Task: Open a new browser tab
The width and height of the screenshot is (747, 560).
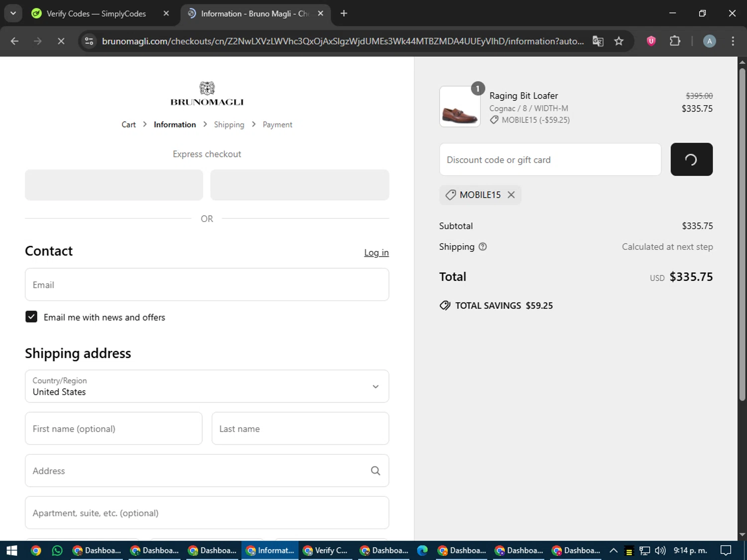Action: (344, 13)
